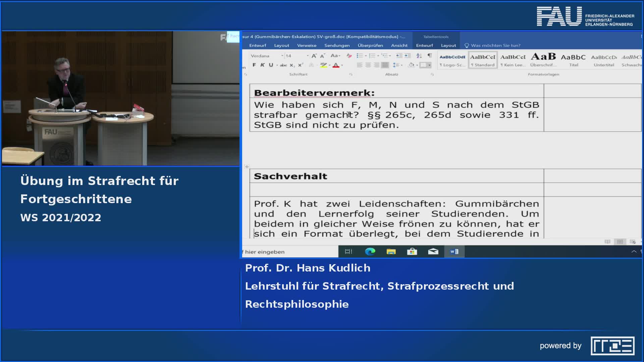Toggle italic formatting (K button)
Image resolution: width=644 pixels, height=362 pixels.
point(263,65)
